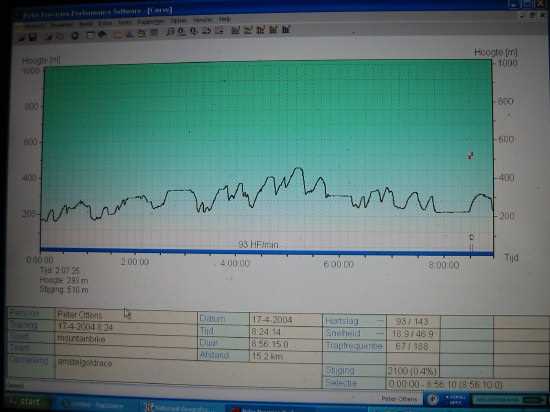Click the diamond-shaped dark toolbar icon
This screenshot has height=412, width=550.
pos(102,35)
